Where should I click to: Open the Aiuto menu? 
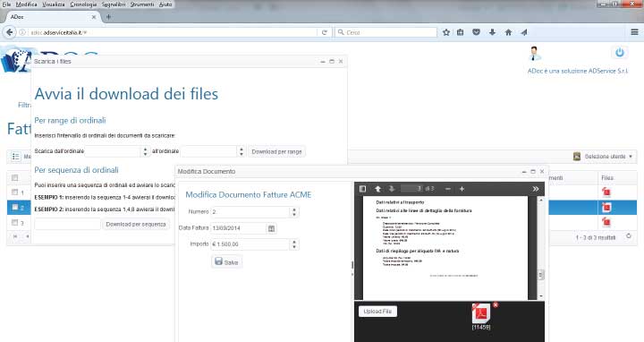click(x=165, y=4)
